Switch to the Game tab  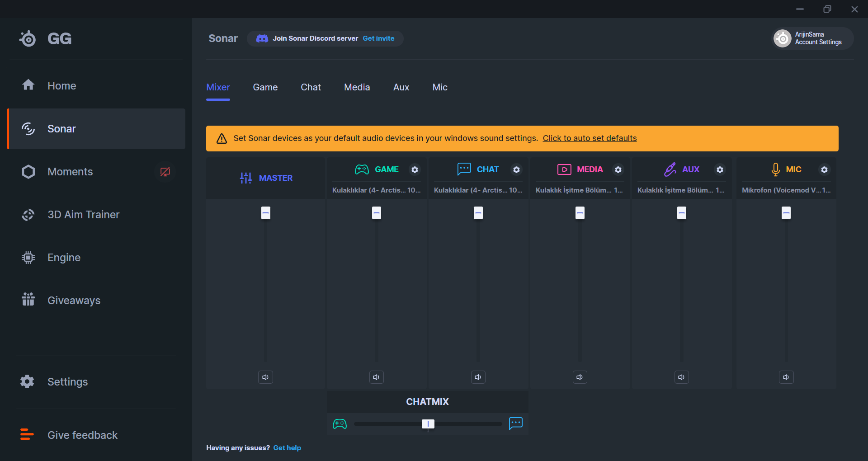point(265,87)
